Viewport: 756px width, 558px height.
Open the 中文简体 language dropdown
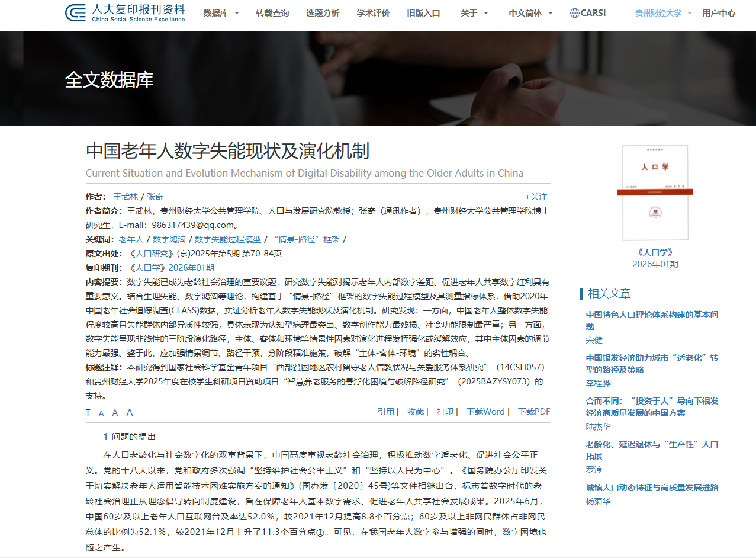click(530, 13)
